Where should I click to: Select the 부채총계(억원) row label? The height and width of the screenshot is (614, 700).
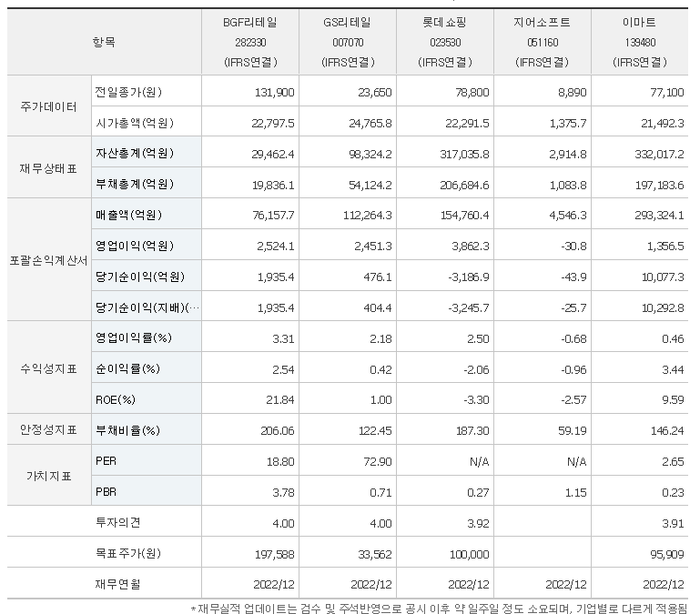pos(135,185)
